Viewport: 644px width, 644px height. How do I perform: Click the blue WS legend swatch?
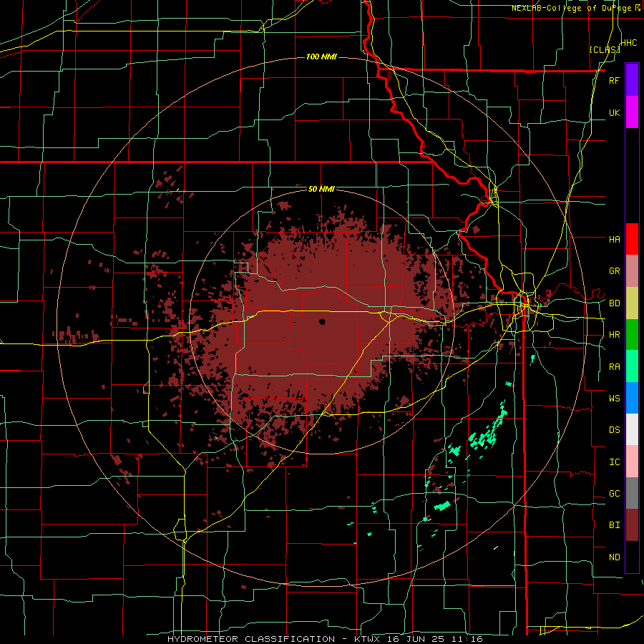point(632,398)
